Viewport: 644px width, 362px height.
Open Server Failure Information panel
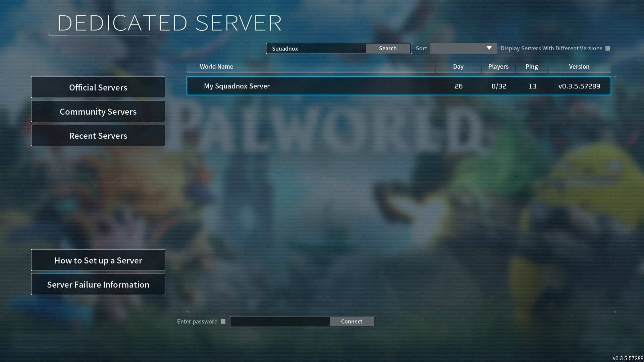98,284
